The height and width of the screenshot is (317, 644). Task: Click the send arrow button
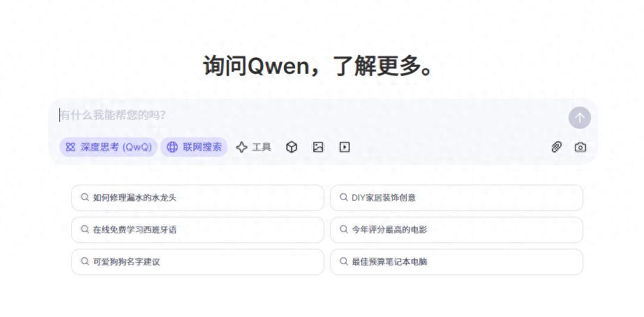coord(579,118)
